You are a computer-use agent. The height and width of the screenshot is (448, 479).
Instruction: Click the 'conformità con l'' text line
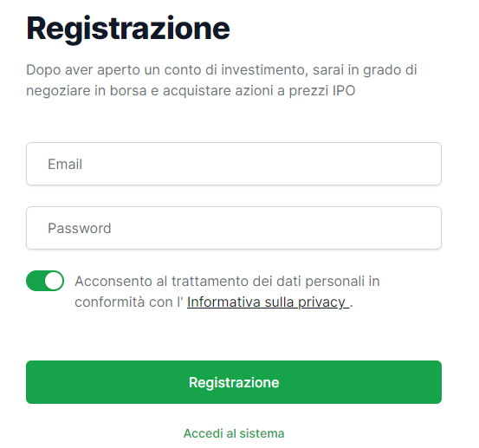(129, 302)
